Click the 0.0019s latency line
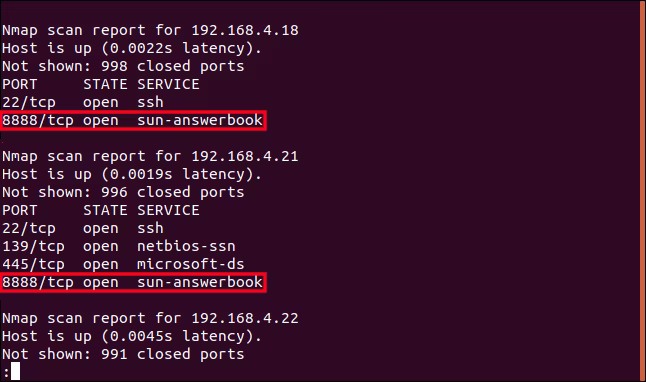The width and height of the screenshot is (646, 382). point(132,174)
